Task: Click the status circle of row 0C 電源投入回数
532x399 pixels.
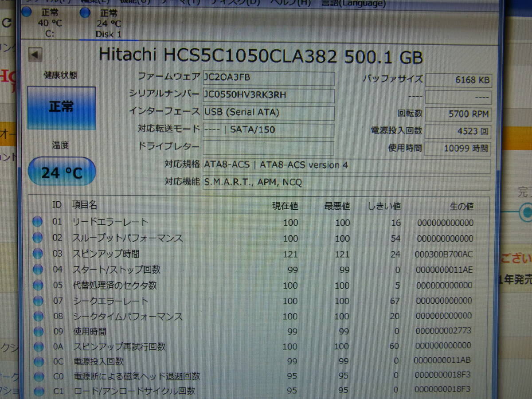Action: pos(39,362)
